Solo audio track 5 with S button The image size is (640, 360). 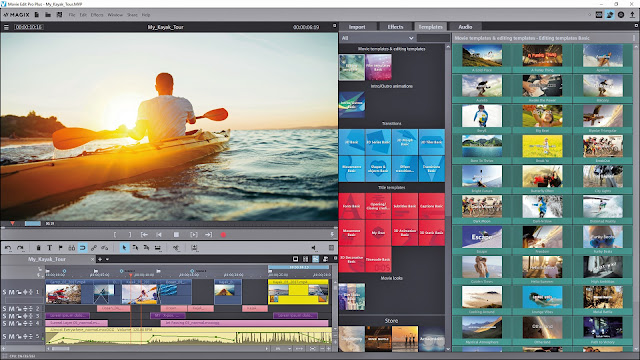pos(4,336)
